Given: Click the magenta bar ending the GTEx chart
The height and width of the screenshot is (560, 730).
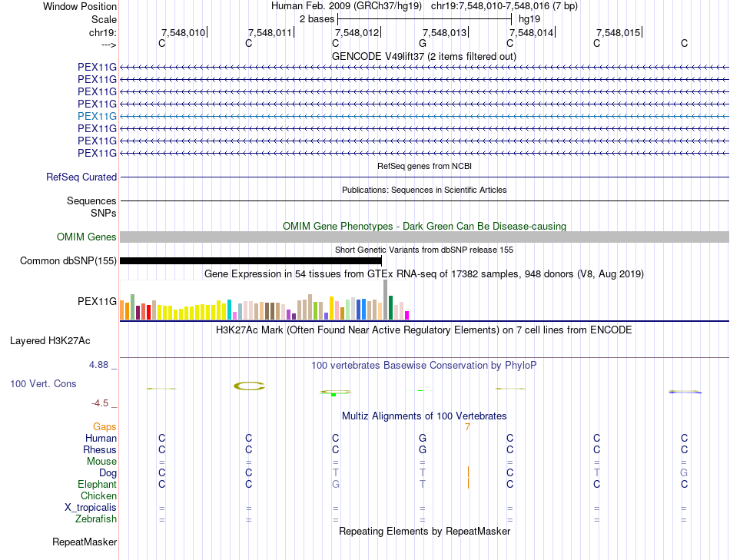Looking at the screenshot, I should [x=407, y=315].
